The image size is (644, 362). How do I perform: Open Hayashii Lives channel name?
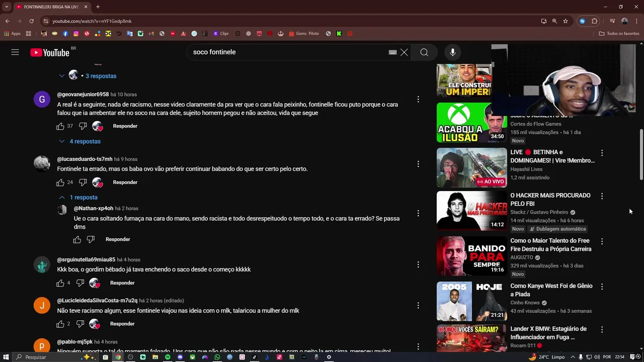click(526, 169)
